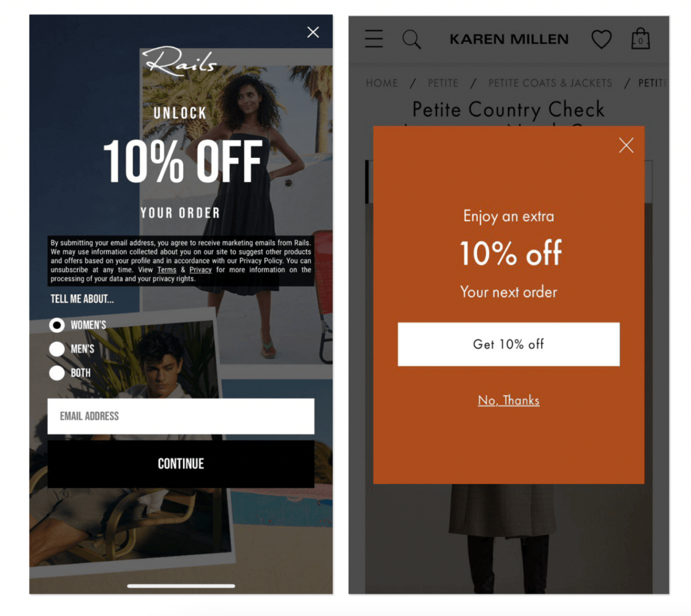Decline with the No, Thanks link

click(x=509, y=400)
